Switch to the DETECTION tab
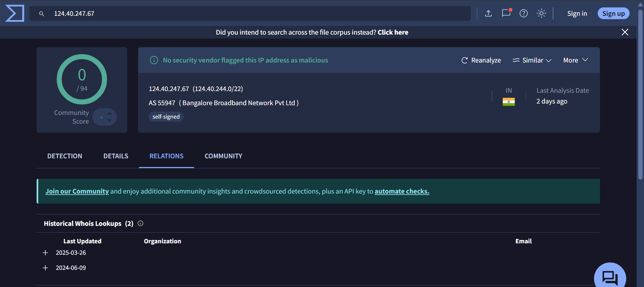644x287 pixels. pyautogui.click(x=65, y=156)
